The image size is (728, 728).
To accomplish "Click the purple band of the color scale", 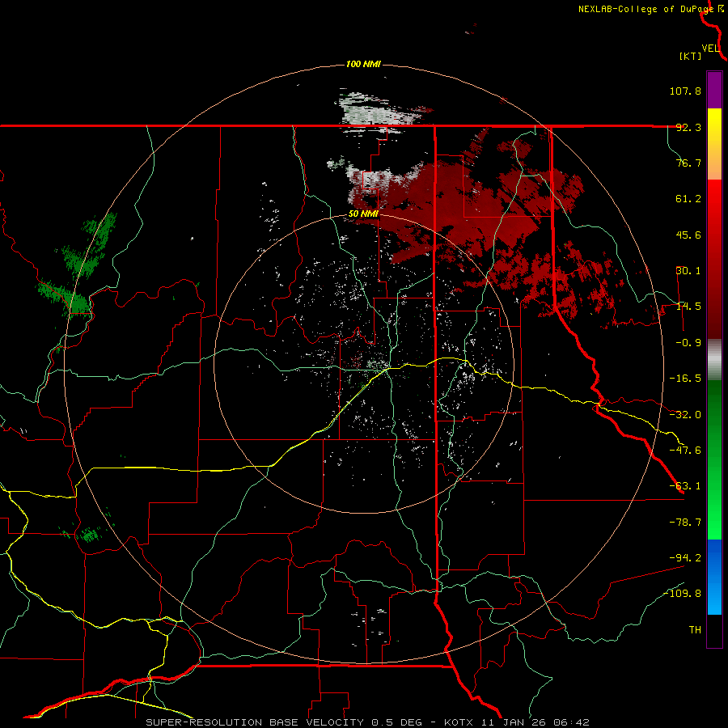I will point(714,90).
